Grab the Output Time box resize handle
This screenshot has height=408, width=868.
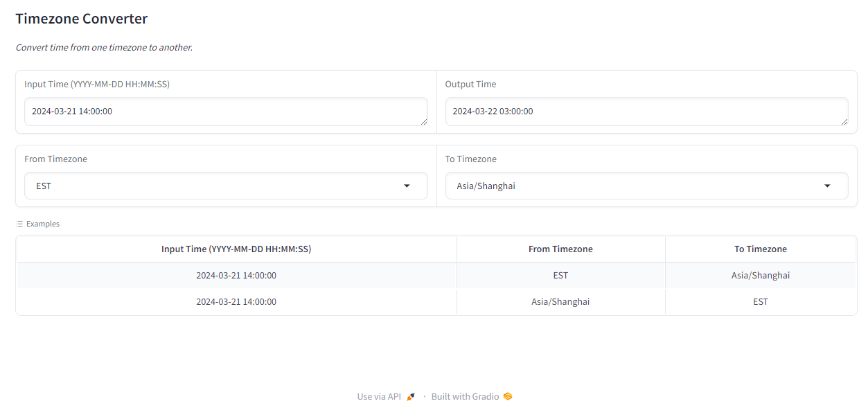(843, 121)
